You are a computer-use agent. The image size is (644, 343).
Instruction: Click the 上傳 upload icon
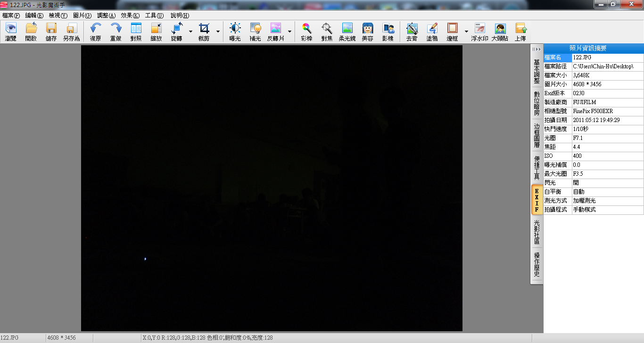pyautogui.click(x=520, y=32)
